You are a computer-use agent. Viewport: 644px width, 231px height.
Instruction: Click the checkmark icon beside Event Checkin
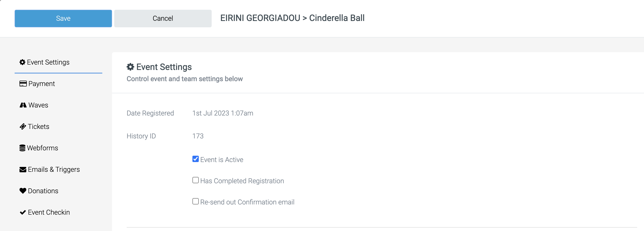coord(23,212)
